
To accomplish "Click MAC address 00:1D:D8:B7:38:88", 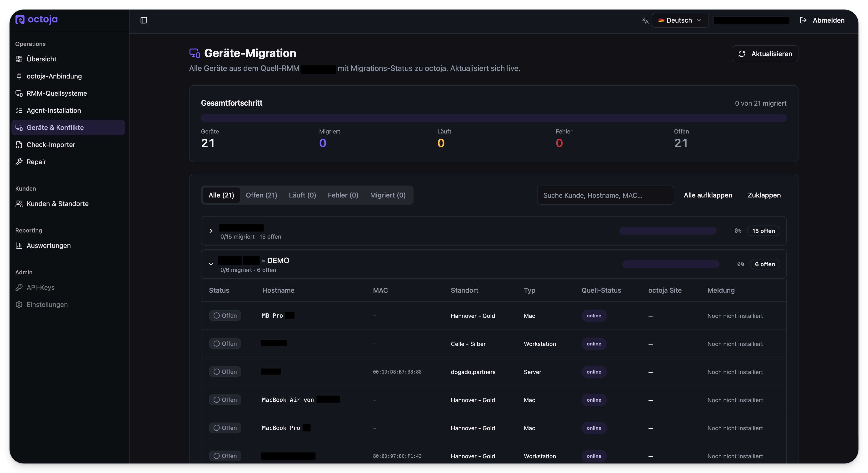I will (x=397, y=372).
